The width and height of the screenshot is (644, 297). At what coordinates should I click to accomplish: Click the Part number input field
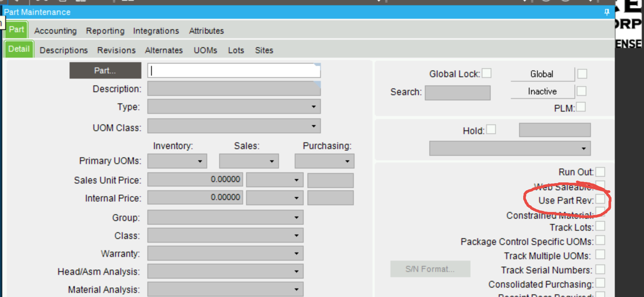[x=234, y=70]
